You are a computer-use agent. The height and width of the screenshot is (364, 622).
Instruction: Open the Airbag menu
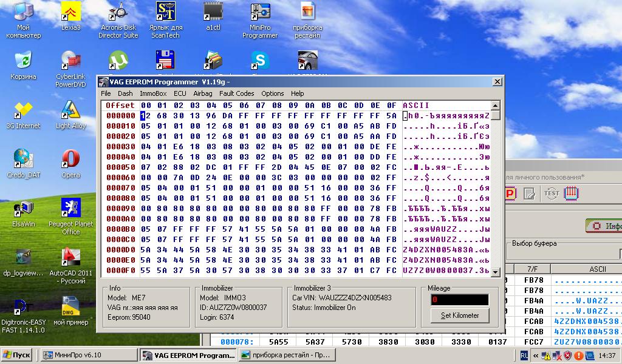click(202, 93)
